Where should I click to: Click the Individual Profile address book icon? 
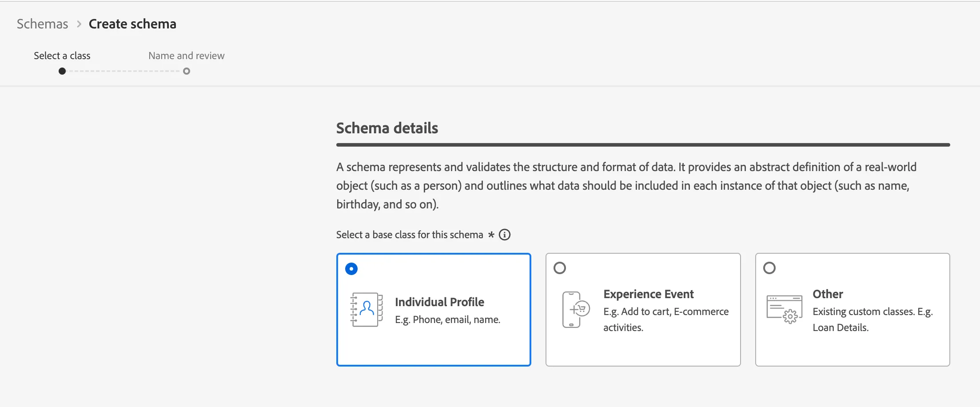(367, 310)
